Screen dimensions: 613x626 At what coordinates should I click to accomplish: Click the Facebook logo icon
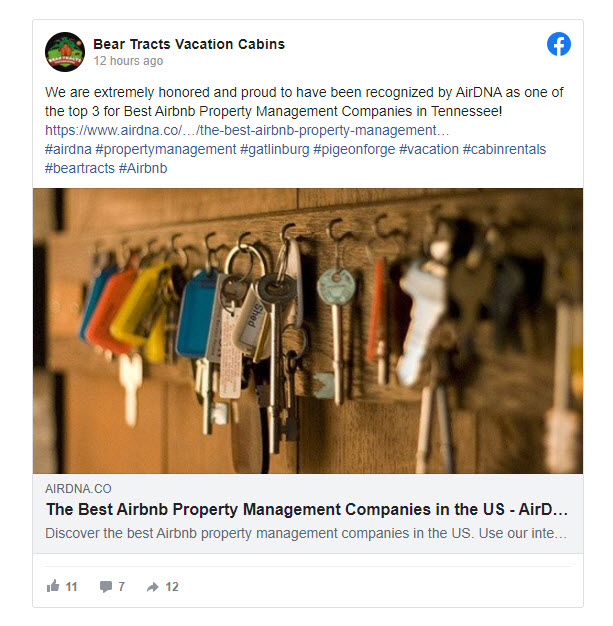(558, 44)
